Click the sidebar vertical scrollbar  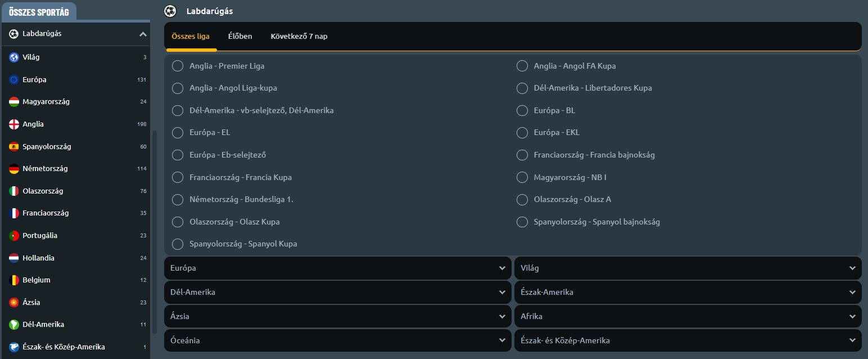pos(154,225)
